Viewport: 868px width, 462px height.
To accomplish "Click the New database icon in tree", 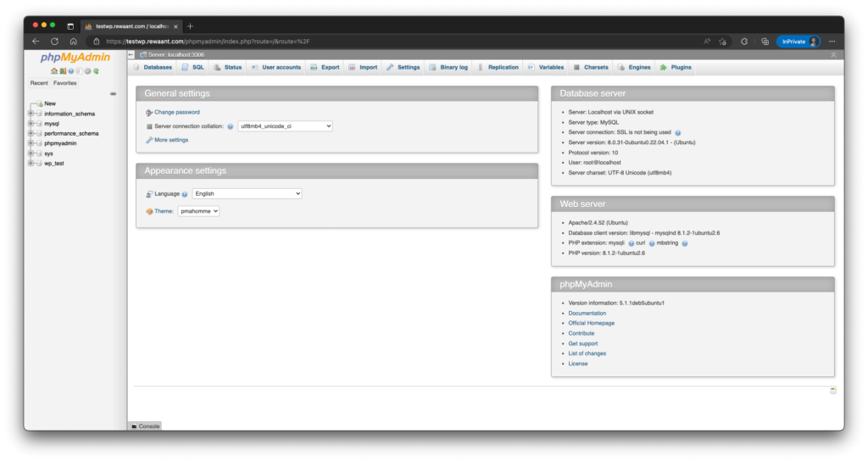I will 40,103.
